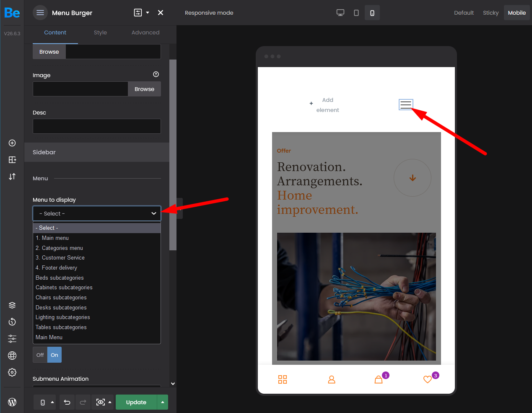Click Browse button for Image field
This screenshot has height=413, width=532.
(x=144, y=89)
